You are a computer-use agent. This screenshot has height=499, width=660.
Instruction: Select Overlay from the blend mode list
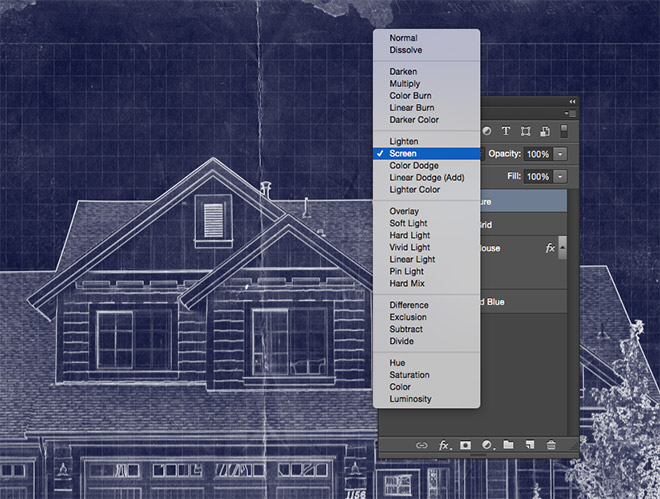(404, 212)
